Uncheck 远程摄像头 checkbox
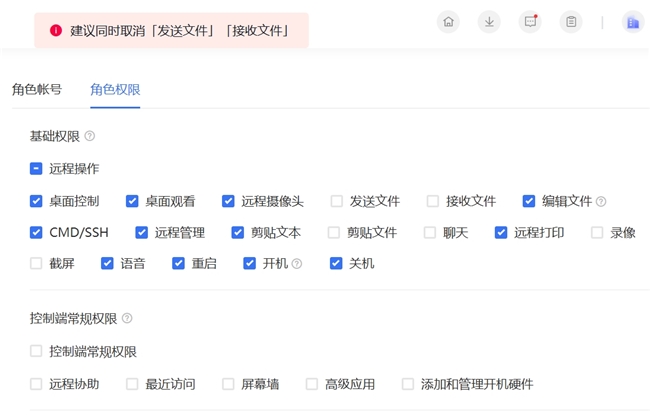Image resolution: width=650 pixels, height=419 pixels. 228,201
